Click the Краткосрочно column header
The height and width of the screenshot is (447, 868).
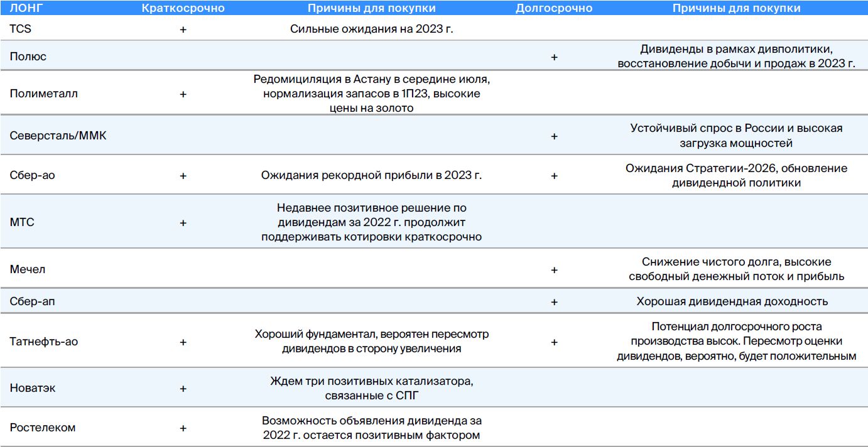[x=183, y=8]
